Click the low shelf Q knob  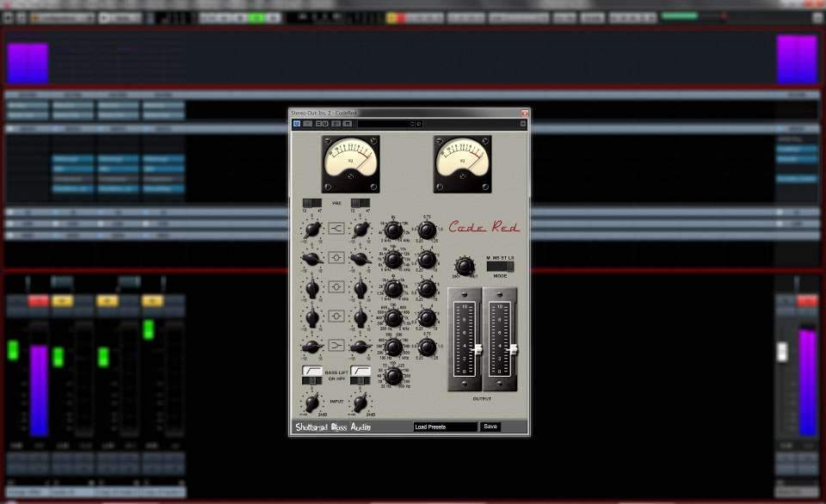pyautogui.click(x=427, y=347)
